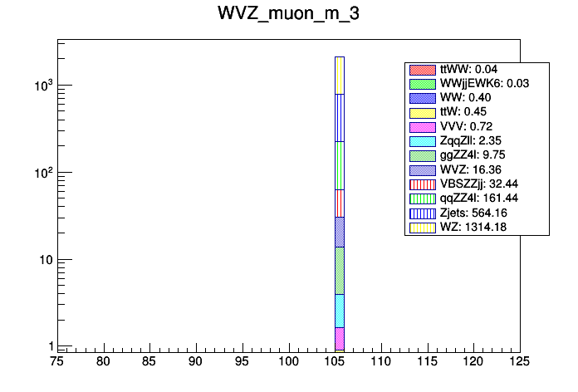Select the yellow WZ legend swatch
Screen dimensions: 578x392
pos(422,228)
